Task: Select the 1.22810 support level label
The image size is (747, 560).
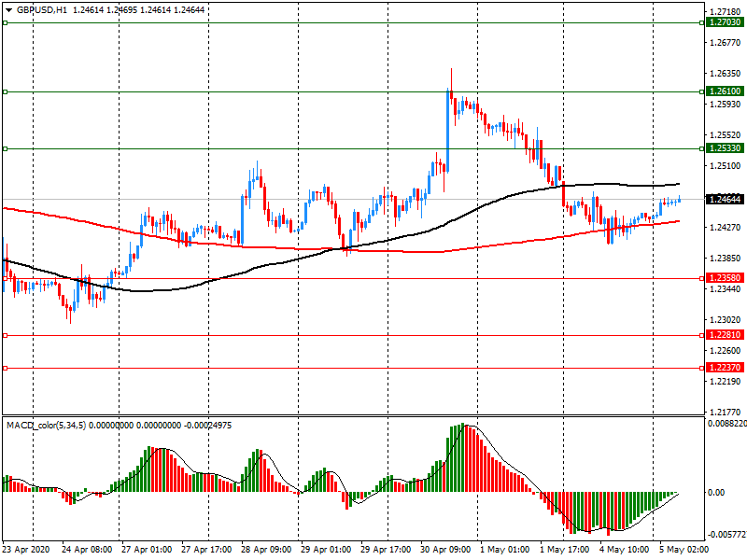Action: pos(725,335)
